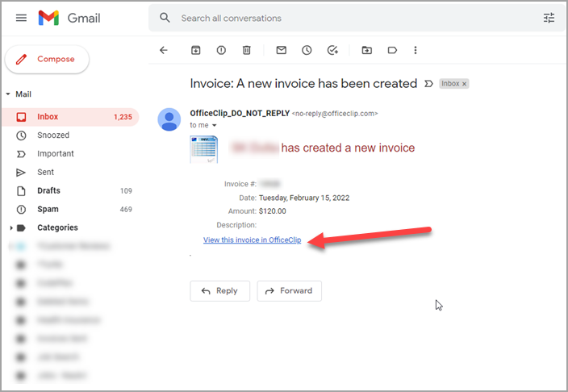The image size is (568, 392).
Task: Click the sender avatar icon
Action: point(169,119)
